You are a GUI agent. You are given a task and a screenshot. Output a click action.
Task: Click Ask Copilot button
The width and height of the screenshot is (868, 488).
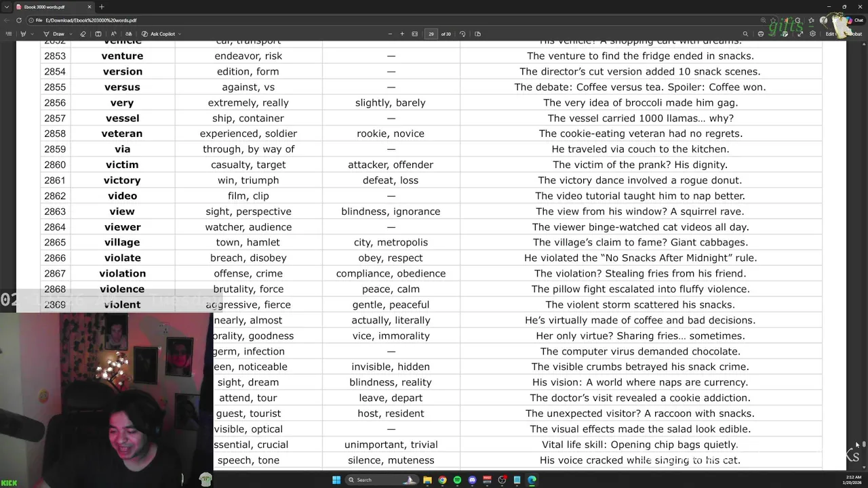click(x=158, y=34)
